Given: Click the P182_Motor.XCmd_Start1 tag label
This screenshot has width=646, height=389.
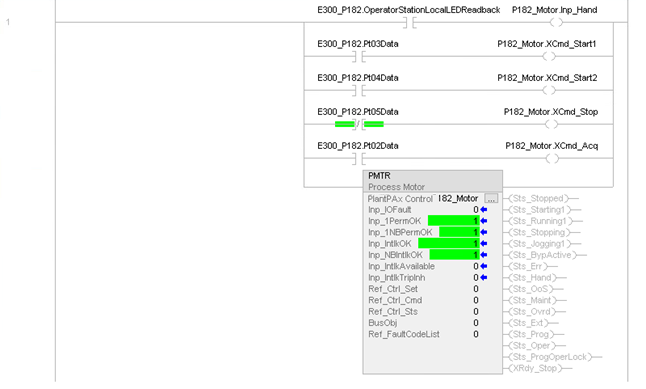Looking at the screenshot, I should (x=547, y=44).
